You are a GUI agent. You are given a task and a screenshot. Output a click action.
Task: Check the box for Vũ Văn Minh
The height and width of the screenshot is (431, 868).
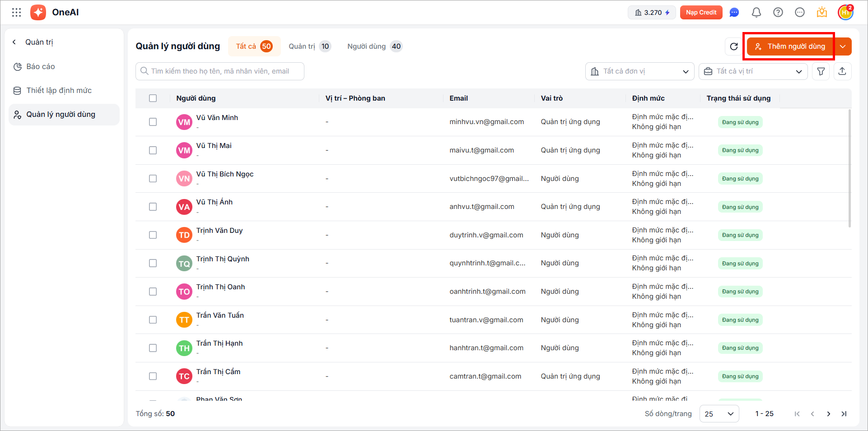click(x=153, y=122)
